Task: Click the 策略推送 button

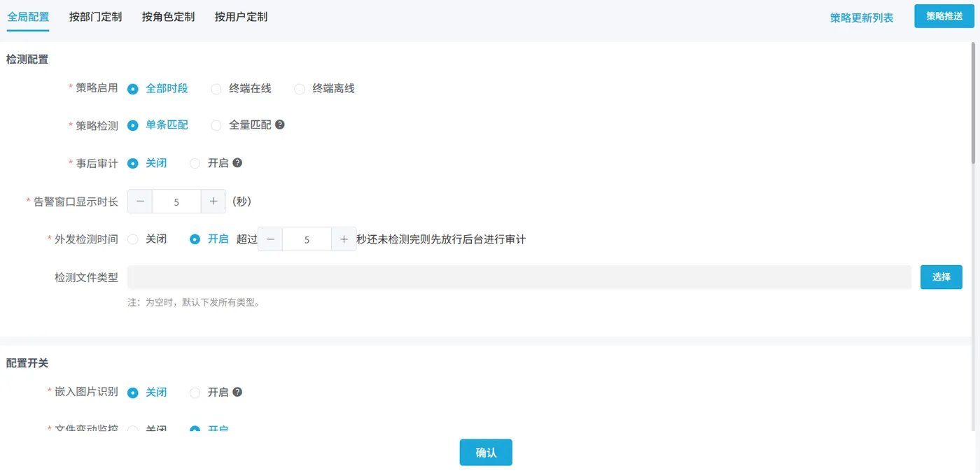Action: pos(944,16)
